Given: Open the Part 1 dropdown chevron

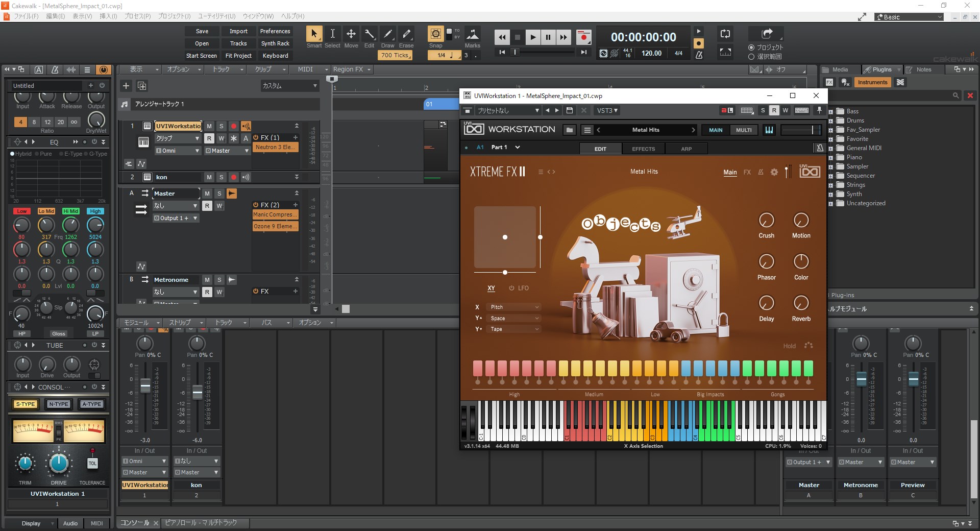Looking at the screenshot, I should (517, 148).
